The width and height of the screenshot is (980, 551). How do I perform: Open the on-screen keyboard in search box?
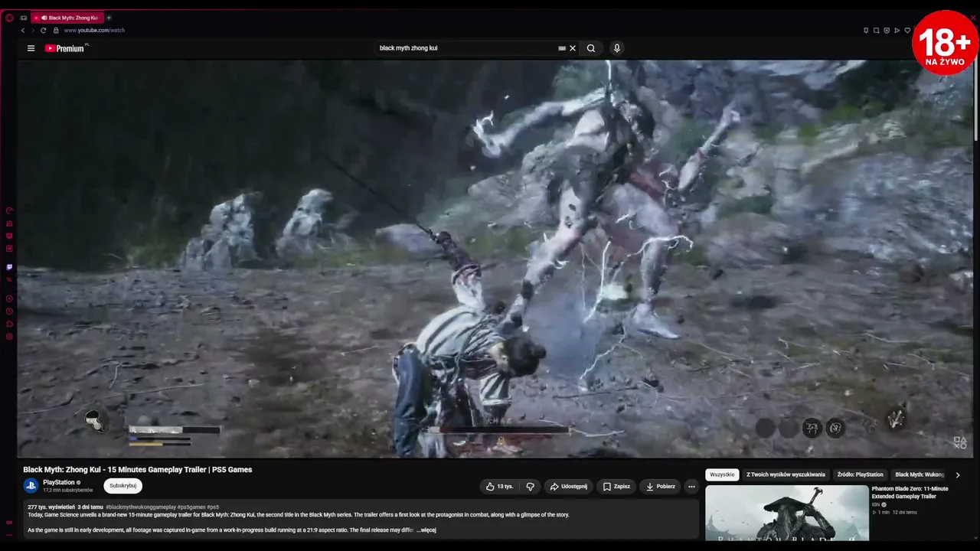pyautogui.click(x=562, y=48)
